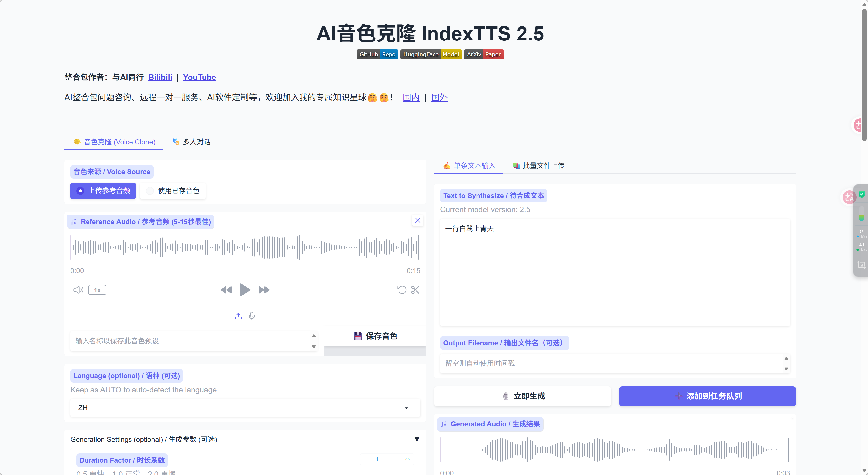The height and width of the screenshot is (475, 868).
Task: Switch to the 多人对话 tab
Action: tap(191, 142)
